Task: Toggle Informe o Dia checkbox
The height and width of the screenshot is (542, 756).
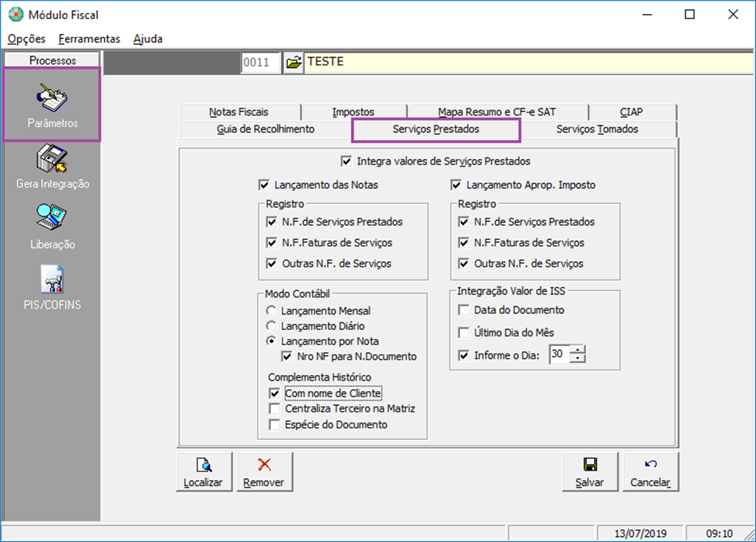Action: tap(463, 356)
